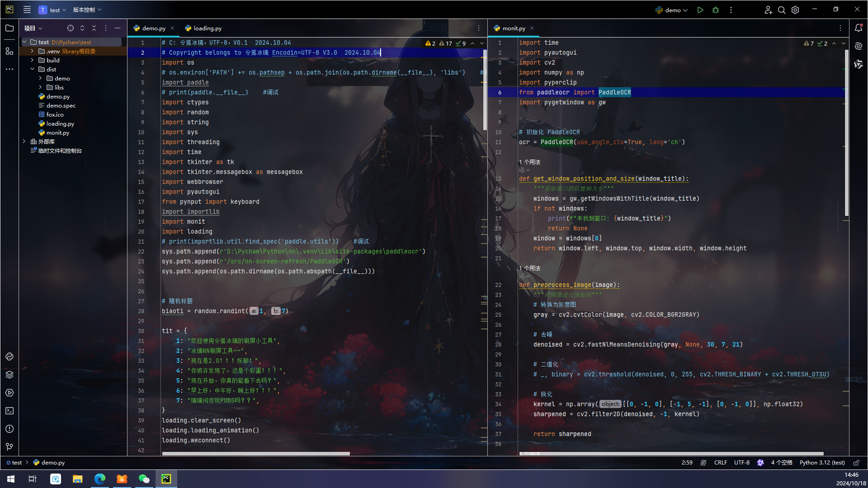
Task: Open demo.py editor tab options menu
Action: (x=479, y=28)
